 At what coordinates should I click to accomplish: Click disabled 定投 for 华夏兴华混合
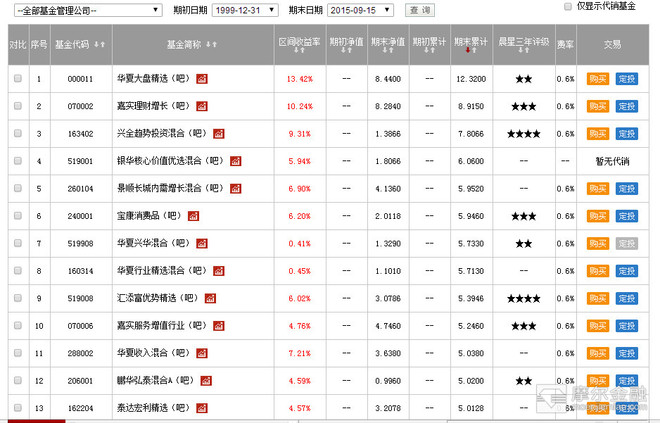(627, 243)
